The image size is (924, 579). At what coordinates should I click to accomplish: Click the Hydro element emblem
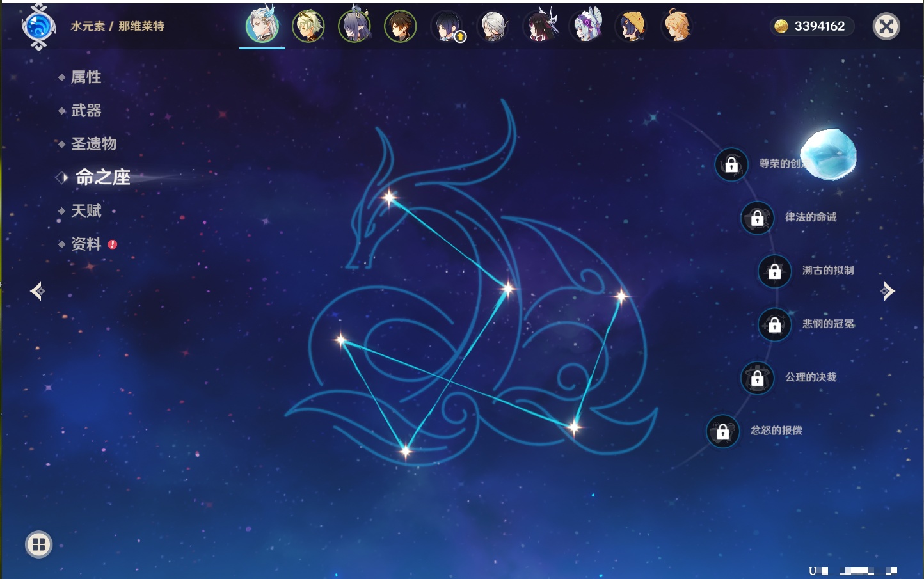(38, 26)
